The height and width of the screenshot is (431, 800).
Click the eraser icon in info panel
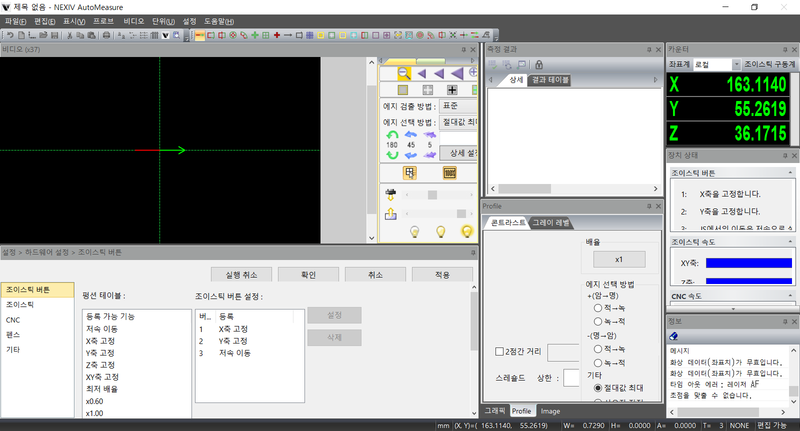coord(674,336)
